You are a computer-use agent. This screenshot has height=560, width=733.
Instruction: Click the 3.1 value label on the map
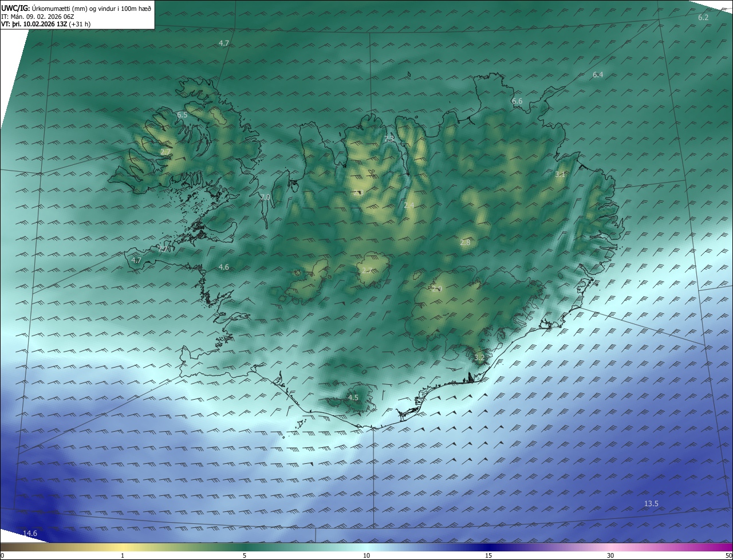(560, 175)
